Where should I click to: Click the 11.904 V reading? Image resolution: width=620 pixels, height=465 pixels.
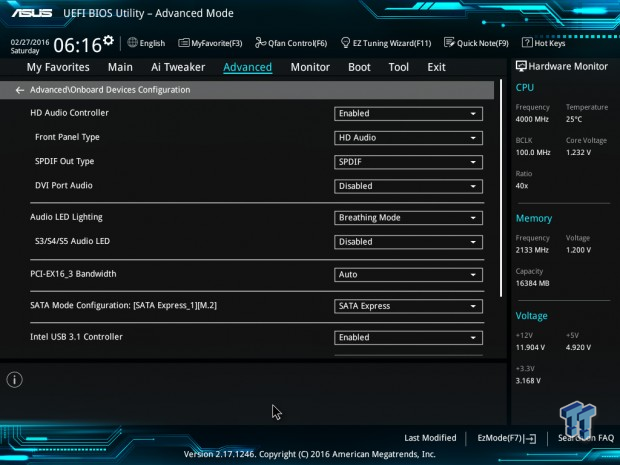(530, 347)
